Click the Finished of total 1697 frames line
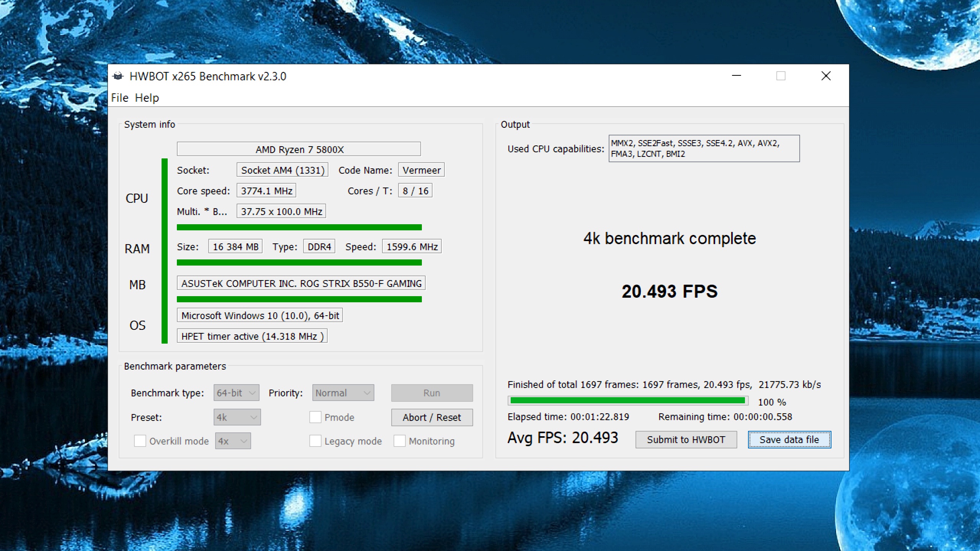This screenshot has width=980, height=551. 664,385
